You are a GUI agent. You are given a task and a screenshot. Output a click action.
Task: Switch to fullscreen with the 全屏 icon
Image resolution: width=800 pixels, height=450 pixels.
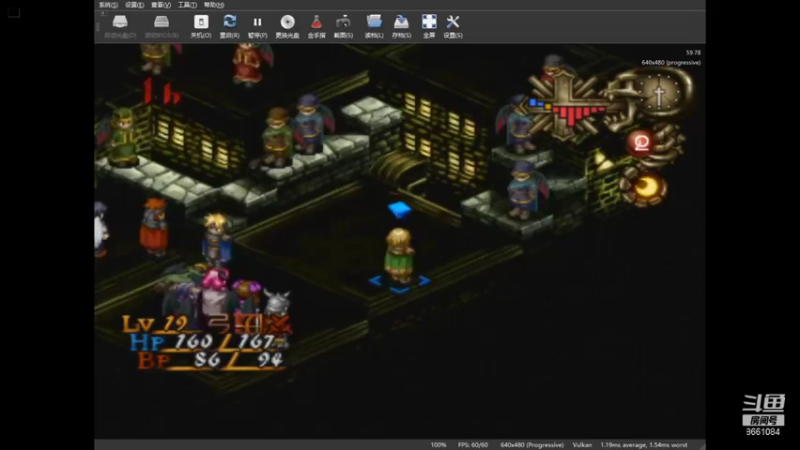pos(429,27)
